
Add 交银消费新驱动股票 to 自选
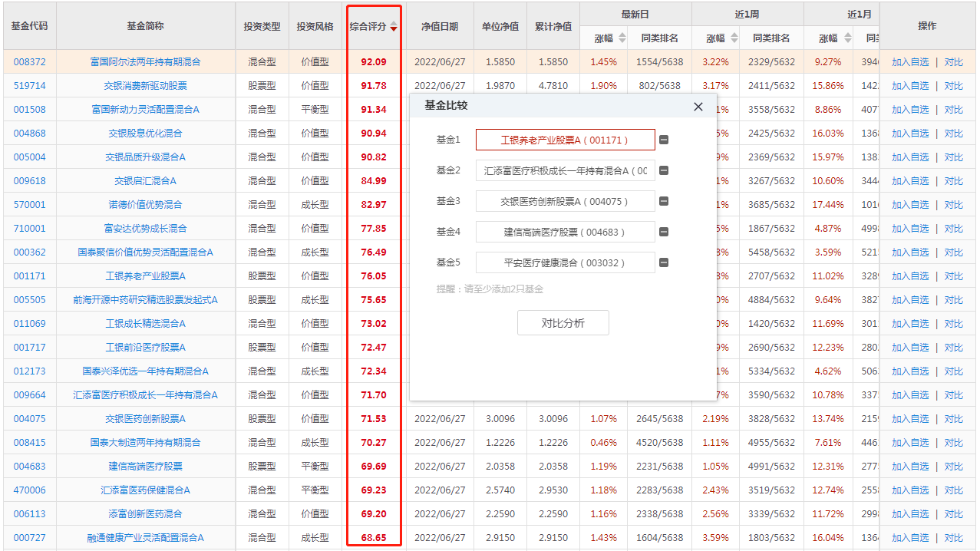click(x=910, y=86)
